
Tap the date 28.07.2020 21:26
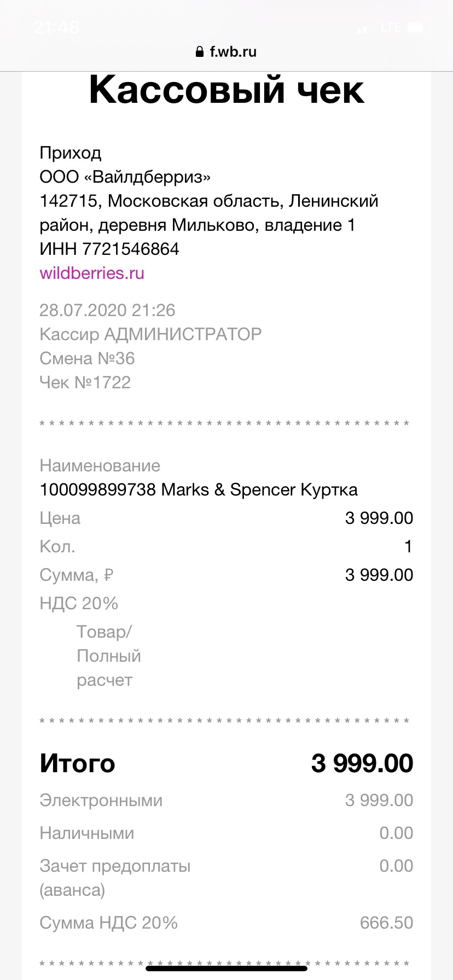(107, 310)
